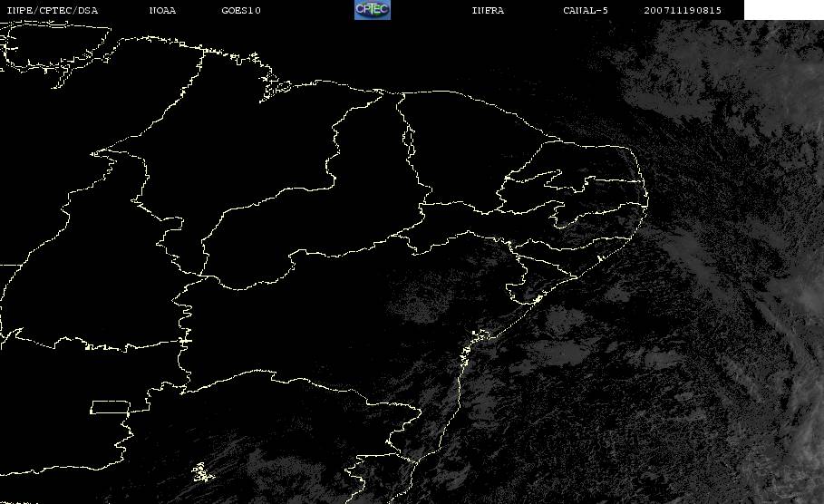Select the CANAL-5 channel label
824x504 pixels.
tap(584, 11)
